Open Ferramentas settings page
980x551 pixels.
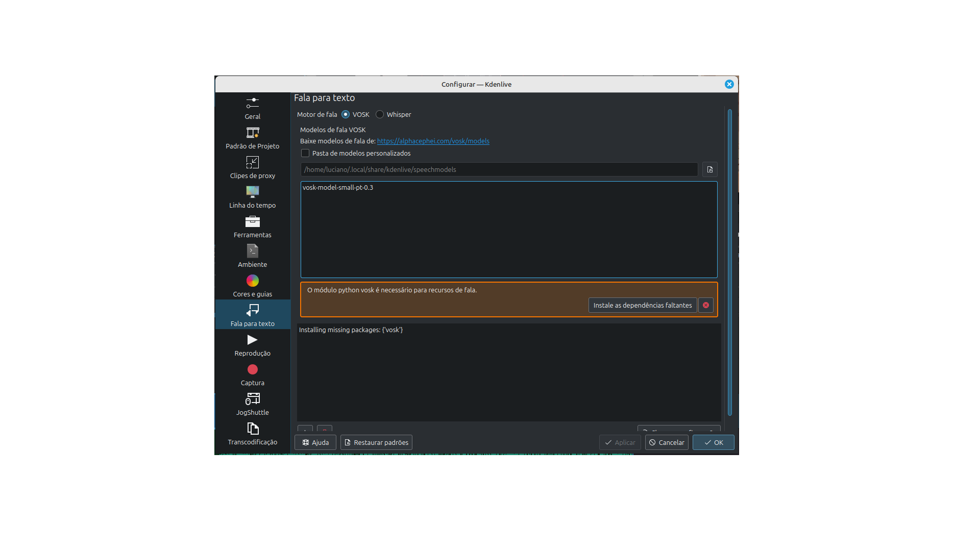click(x=252, y=227)
